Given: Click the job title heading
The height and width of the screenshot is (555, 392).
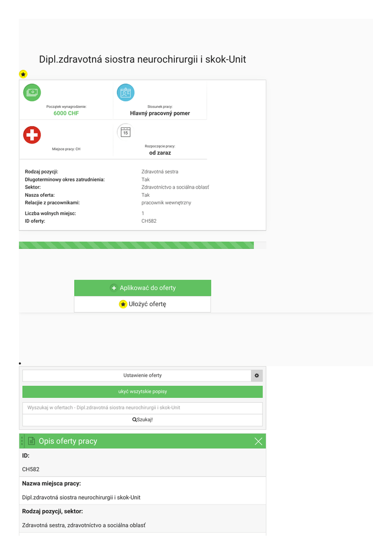Looking at the screenshot, I should coord(142,59).
